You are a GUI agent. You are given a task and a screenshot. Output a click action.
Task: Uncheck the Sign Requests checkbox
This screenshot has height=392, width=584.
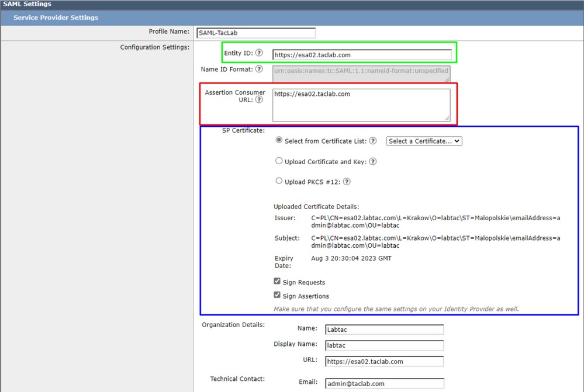pos(277,281)
